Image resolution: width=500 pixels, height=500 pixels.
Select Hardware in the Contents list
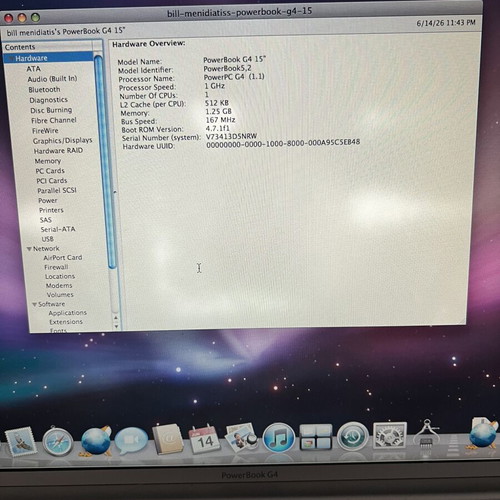point(31,58)
